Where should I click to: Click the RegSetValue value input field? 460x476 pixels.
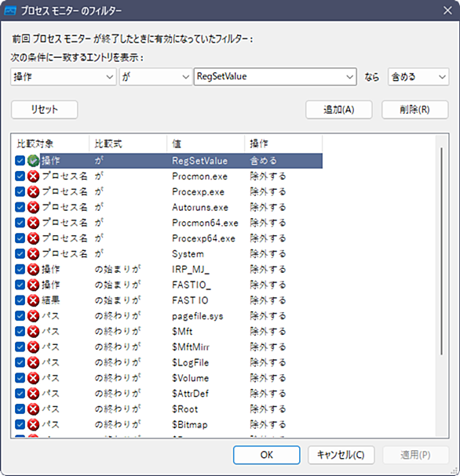(x=276, y=77)
